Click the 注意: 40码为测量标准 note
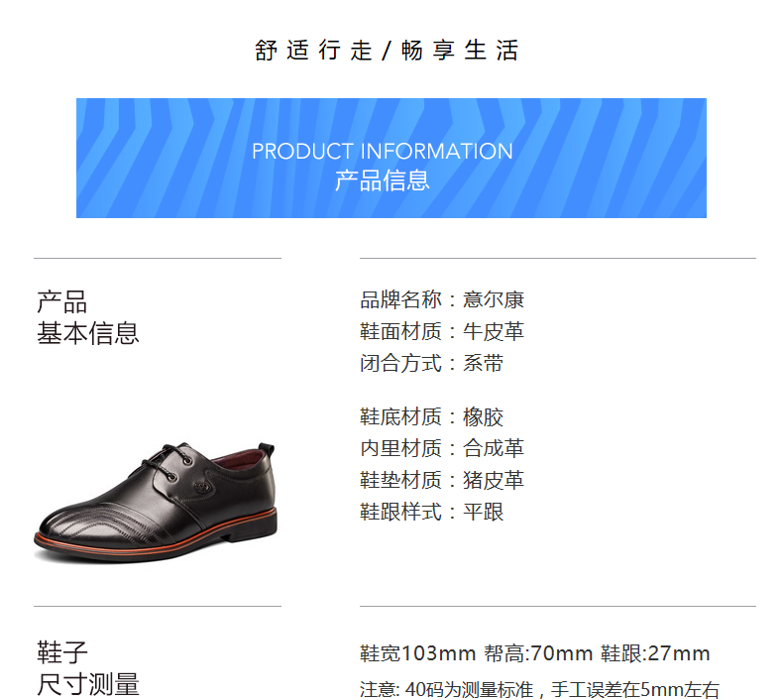The height and width of the screenshot is (700, 783). 447,690
